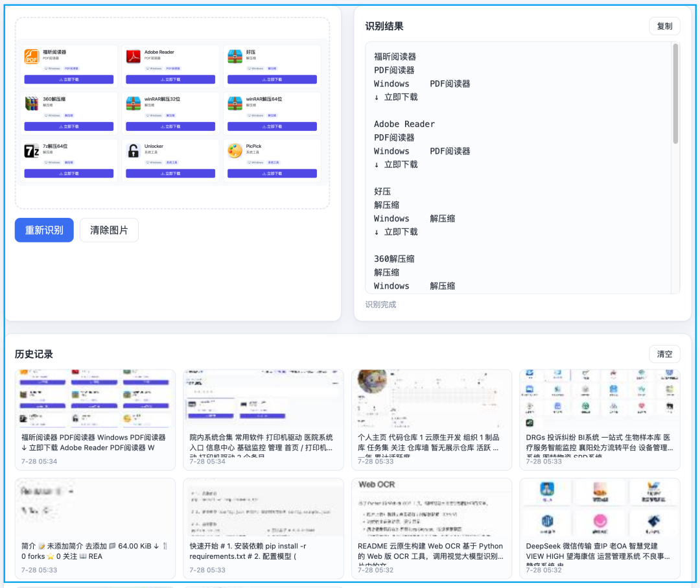700x588 pixels.
Task: Click the '360解压缩' line in recognition results
Action: (394, 259)
